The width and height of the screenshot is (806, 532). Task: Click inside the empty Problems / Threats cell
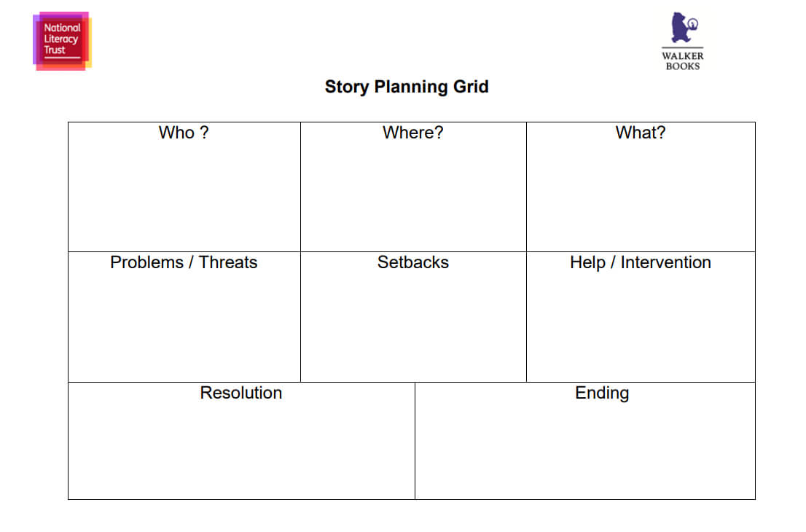click(184, 326)
